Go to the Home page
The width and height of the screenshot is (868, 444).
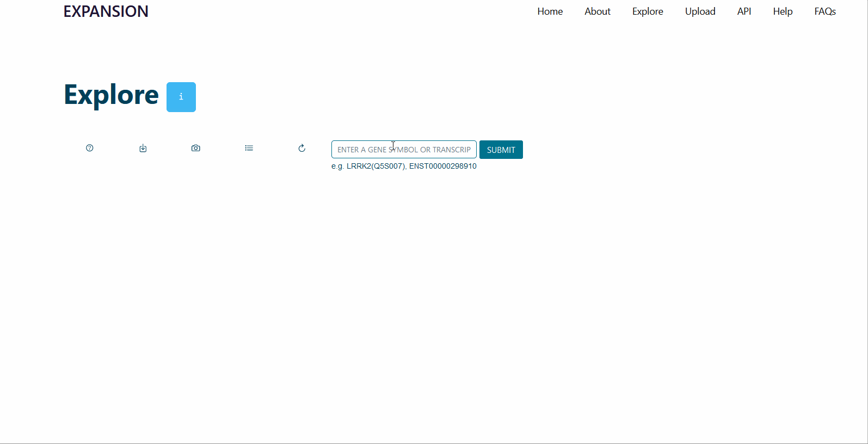[x=550, y=11]
